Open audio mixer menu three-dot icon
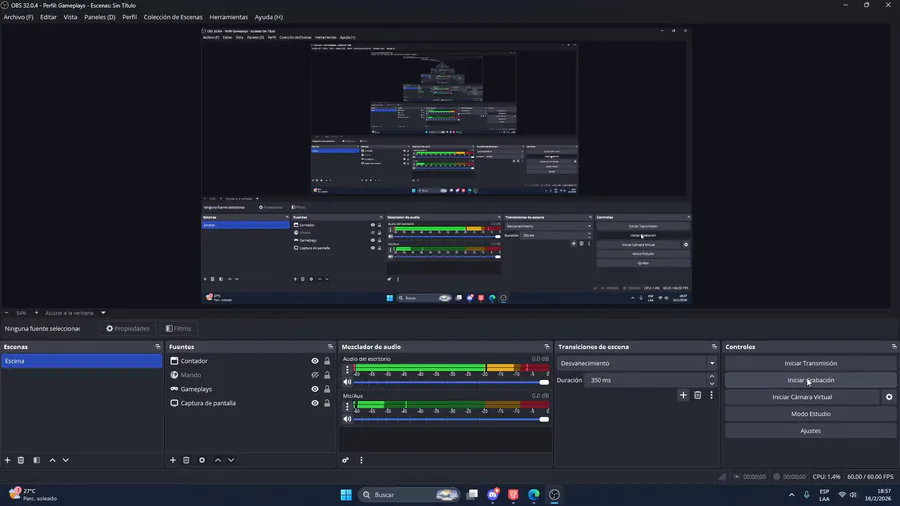Viewport: 900px width, 506px height. 361,460
